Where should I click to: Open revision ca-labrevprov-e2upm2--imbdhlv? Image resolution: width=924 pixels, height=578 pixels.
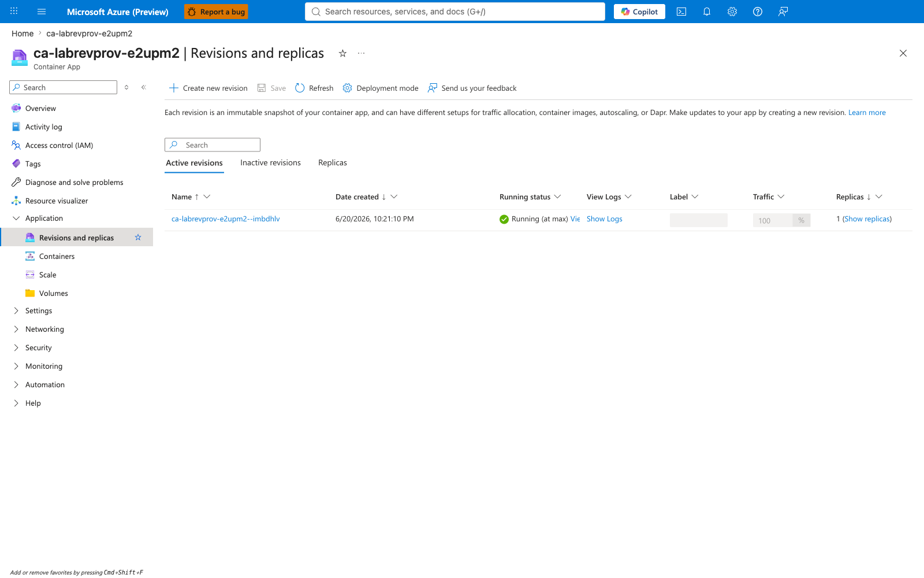point(225,219)
